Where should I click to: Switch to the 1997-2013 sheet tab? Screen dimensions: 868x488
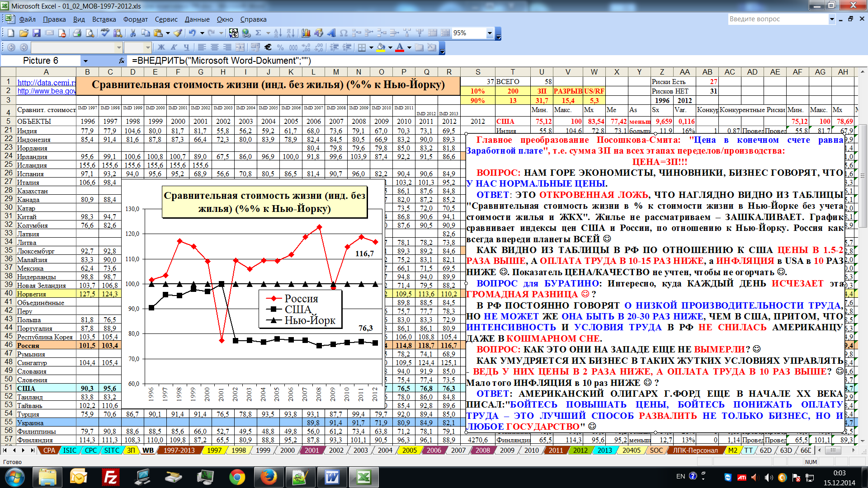click(179, 450)
